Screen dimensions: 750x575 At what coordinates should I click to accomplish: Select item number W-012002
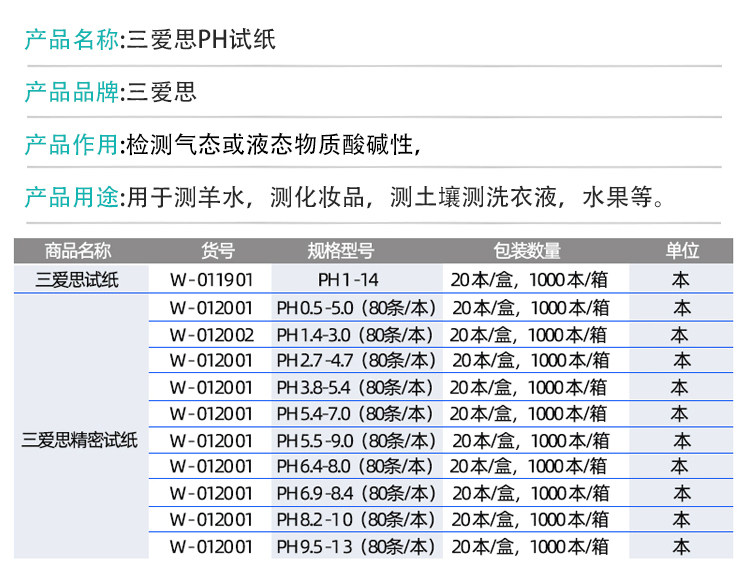(x=212, y=335)
